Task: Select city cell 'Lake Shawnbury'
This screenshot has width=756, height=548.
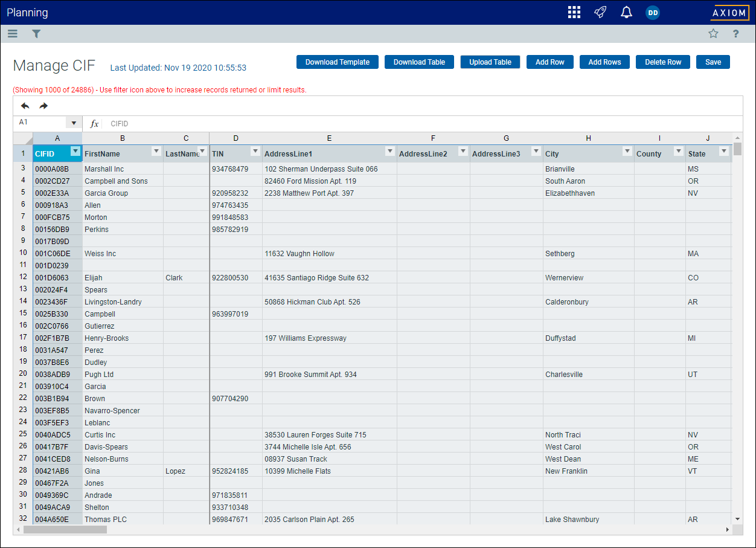Action: coord(589,519)
